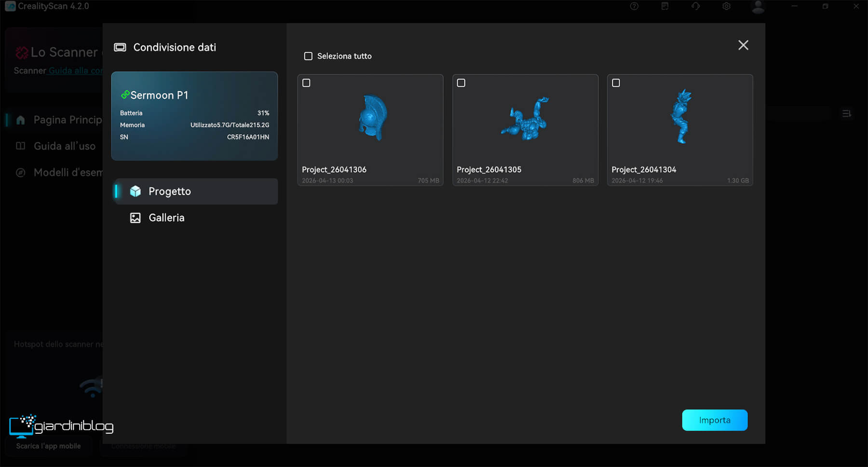Select the Sermoon P1 device card
This screenshot has height=467, width=868.
pos(194,116)
